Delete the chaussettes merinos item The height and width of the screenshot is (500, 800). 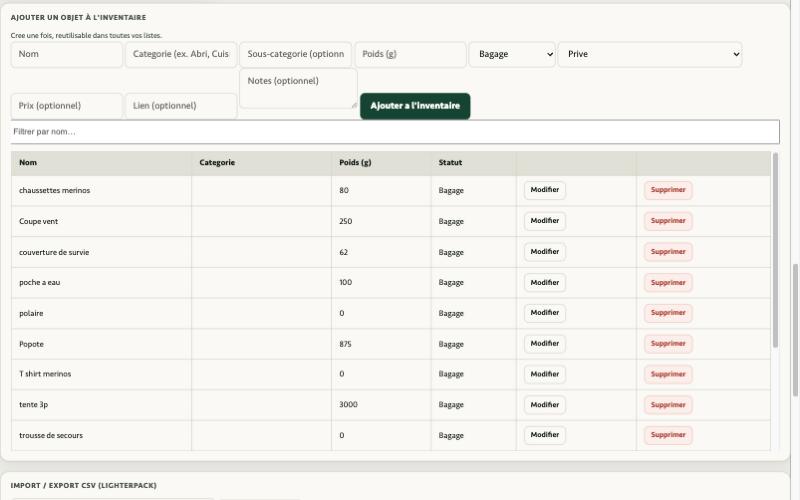tap(668, 190)
